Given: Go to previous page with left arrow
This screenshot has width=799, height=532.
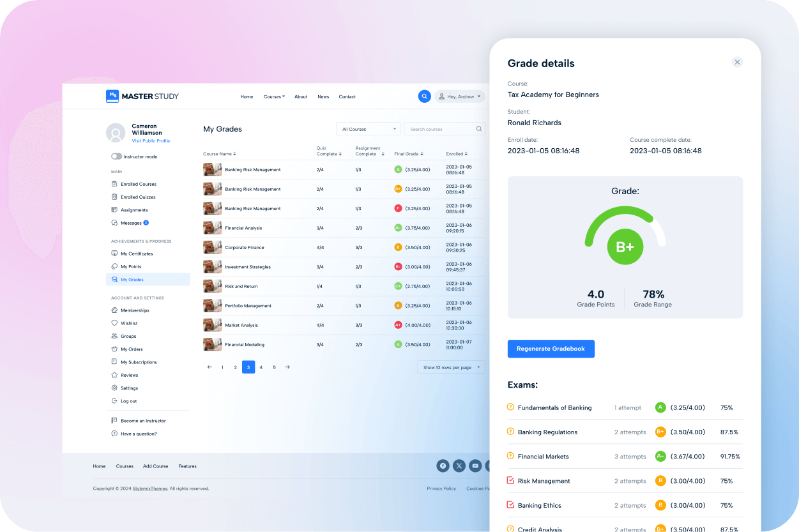Looking at the screenshot, I should tap(209, 367).
